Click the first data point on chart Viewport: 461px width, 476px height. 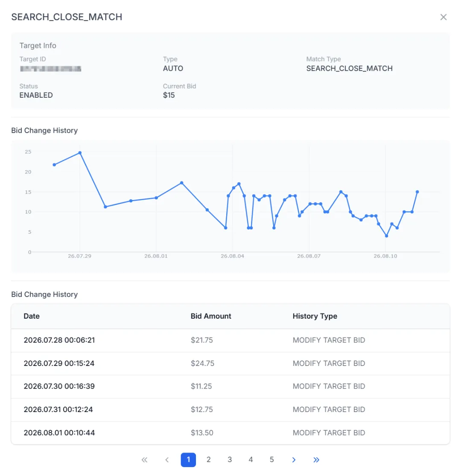[x=54, y=165]
